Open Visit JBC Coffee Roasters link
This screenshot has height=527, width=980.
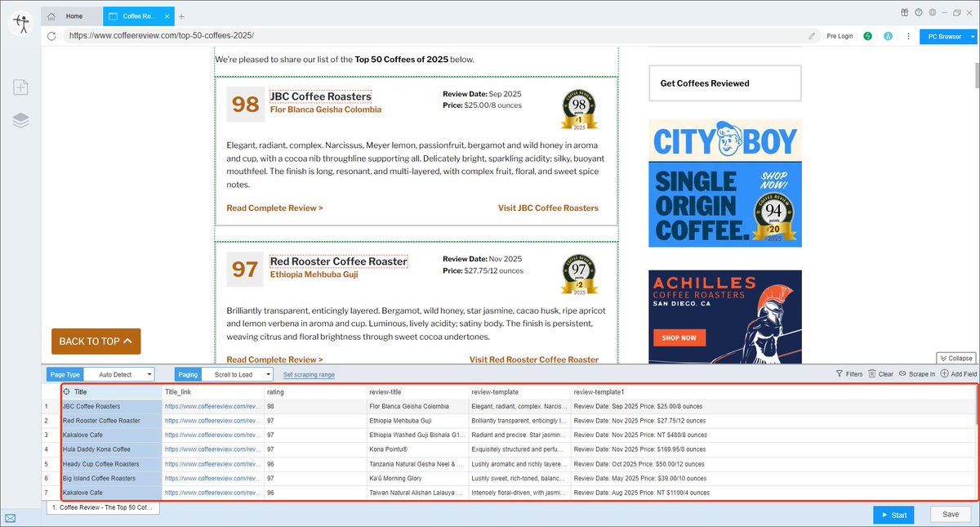(548, 208)
